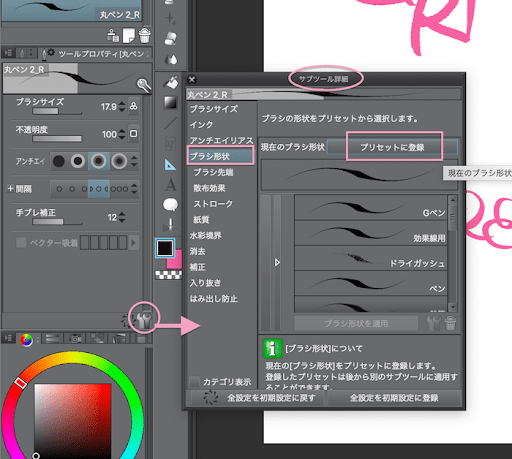This screenshot has height=459, width=512.
Task: Create copy of sub tool icon
Action: [129, 36]
